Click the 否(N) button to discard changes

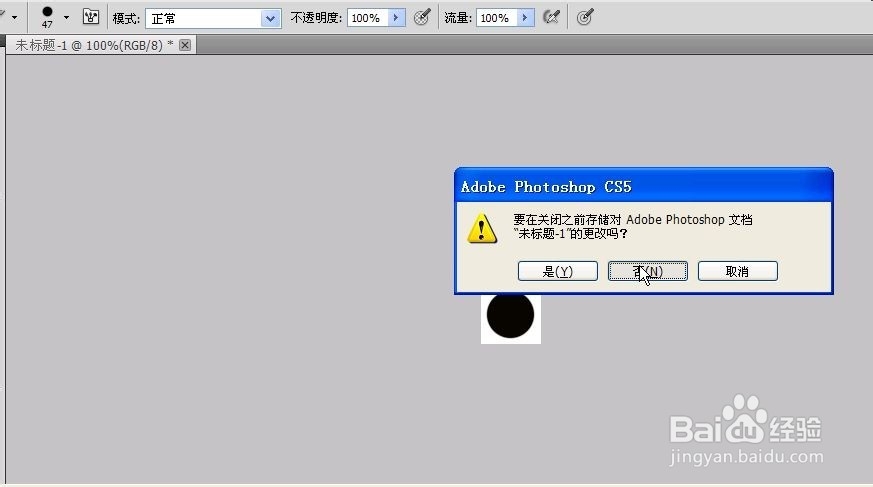coord(648,271)
